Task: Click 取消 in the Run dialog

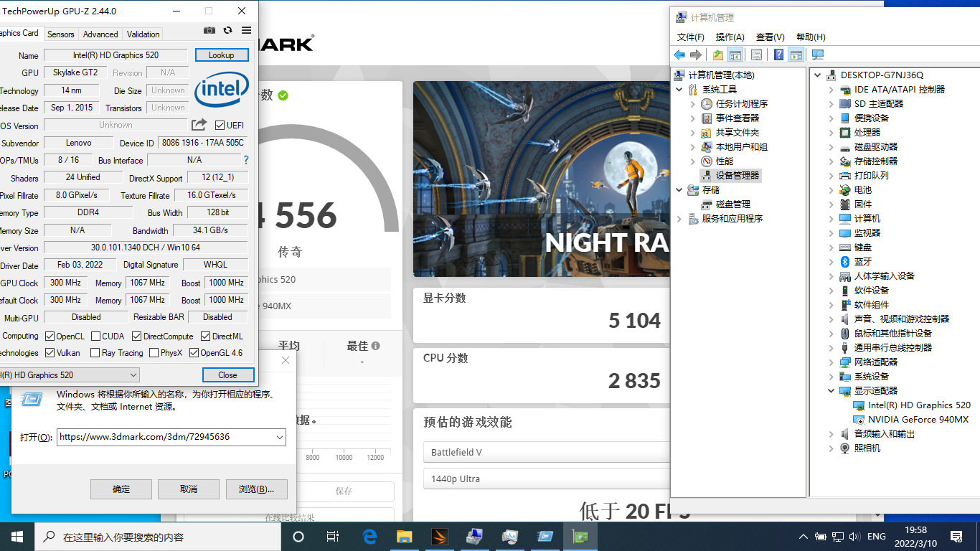Action: [x=189, y=489]
